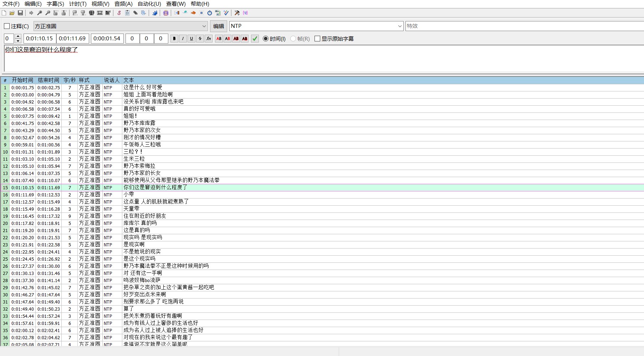The width and height of the screenshot is (644, 356).
Task: Open the Fonts Collector icon
Action: tap(144, 13)
